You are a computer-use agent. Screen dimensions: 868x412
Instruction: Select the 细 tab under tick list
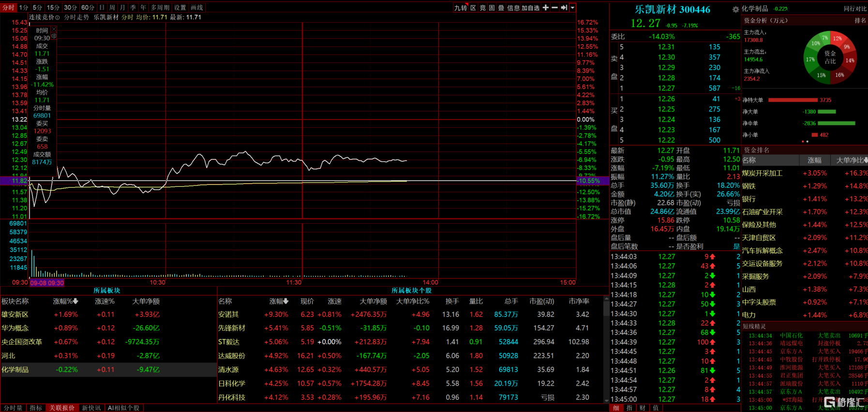(616, 408)
